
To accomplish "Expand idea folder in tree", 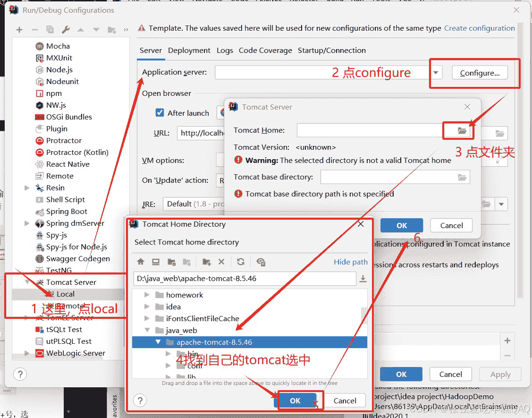I will point(146,307).
